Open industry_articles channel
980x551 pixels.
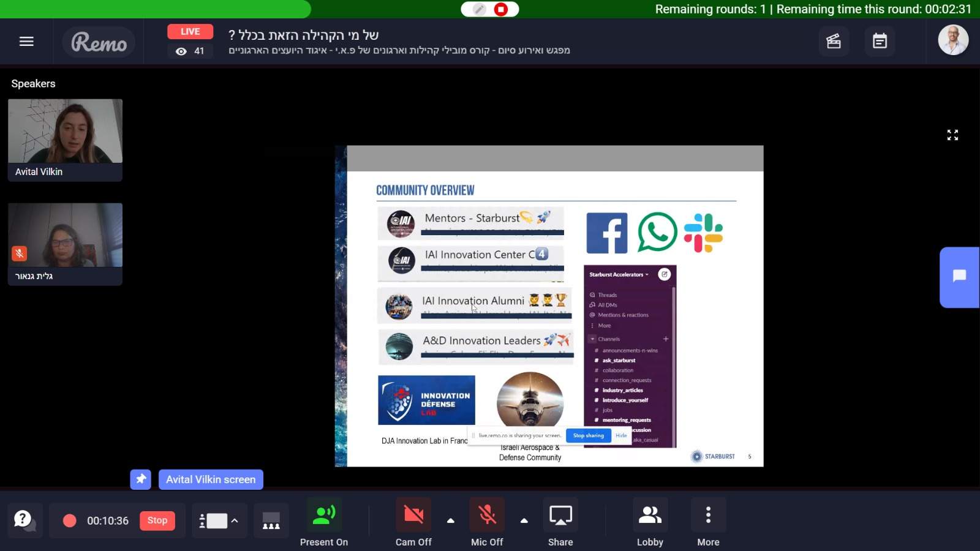[x=622, y=390]
